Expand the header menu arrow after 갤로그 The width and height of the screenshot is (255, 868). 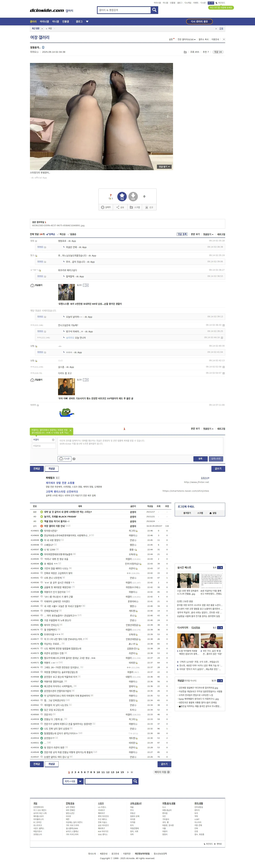pos(87,22)
